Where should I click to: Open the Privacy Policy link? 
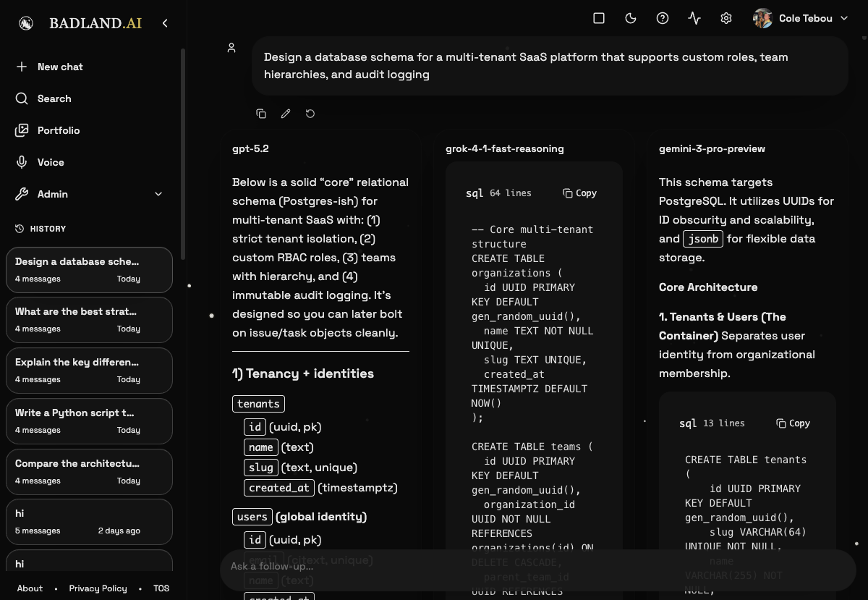click(x=98, y=588)
